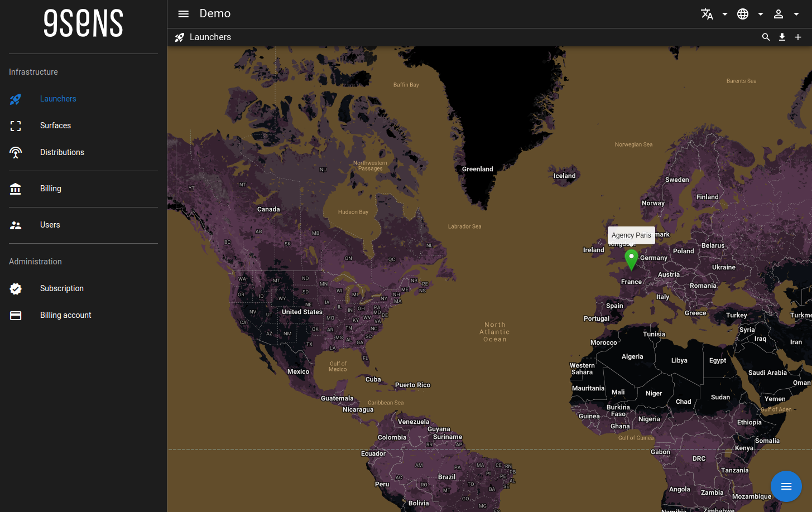The width and height of the screenshot is (812, 512).
Task: Click the search magnifier icon in Launchers bar
Action: tap(766, 37)
